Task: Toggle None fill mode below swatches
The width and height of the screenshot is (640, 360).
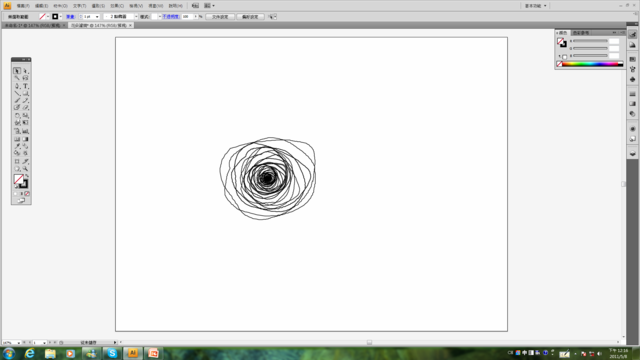Action: click(27, 194)
